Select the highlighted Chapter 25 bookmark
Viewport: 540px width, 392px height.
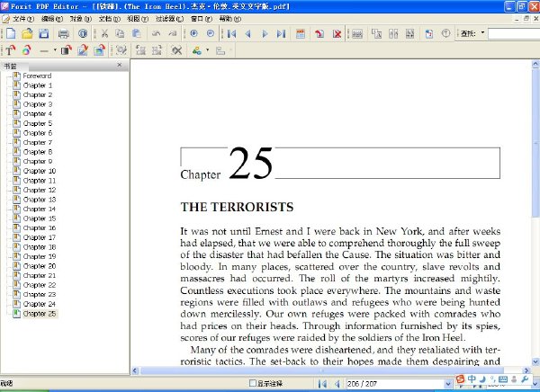40,314
